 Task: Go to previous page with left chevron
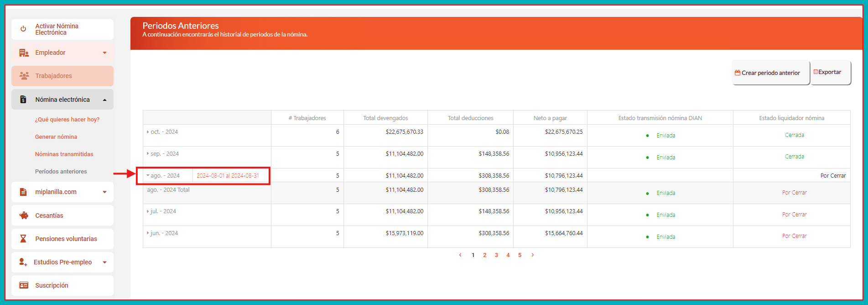[460, 255]
